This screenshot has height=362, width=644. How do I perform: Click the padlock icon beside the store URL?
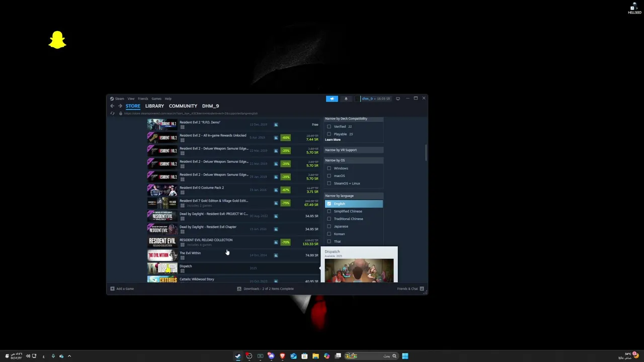[x=121, y=114]
